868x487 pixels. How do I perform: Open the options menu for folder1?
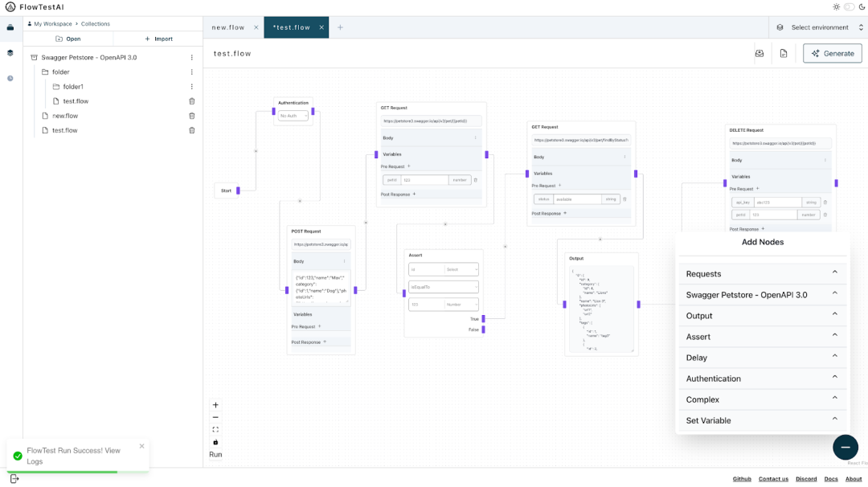coord(192,86)
